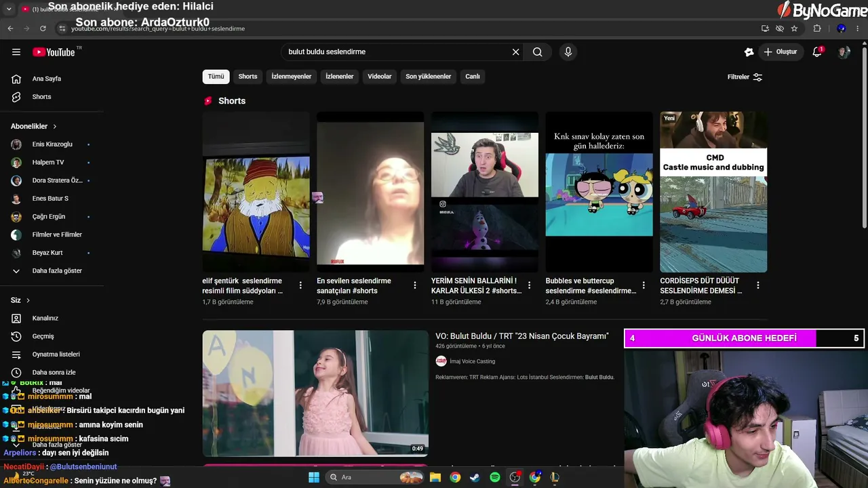Select the Videolar filter chip
The height and width of the screenshot is (488, 868).
pos(380,77)
